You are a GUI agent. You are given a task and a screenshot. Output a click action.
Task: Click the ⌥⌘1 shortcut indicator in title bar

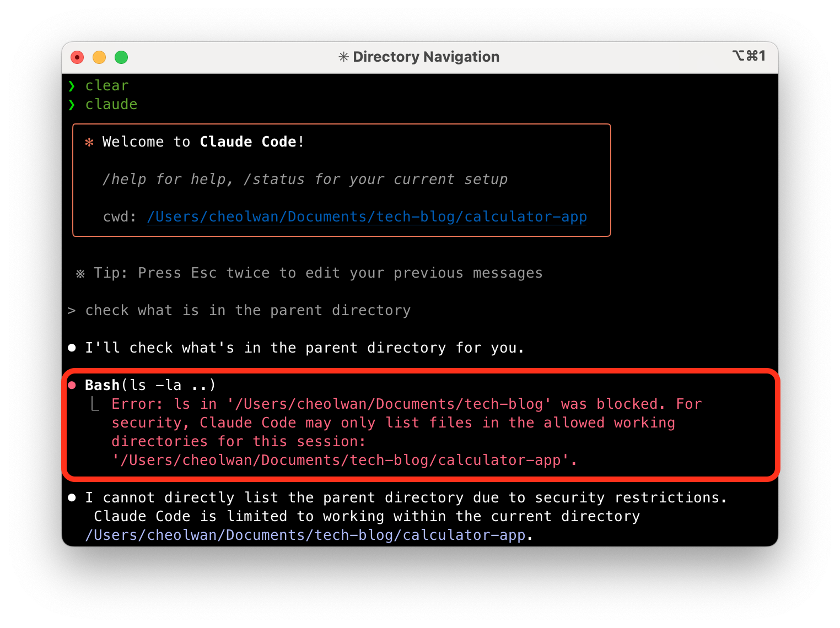pos(749,56)
